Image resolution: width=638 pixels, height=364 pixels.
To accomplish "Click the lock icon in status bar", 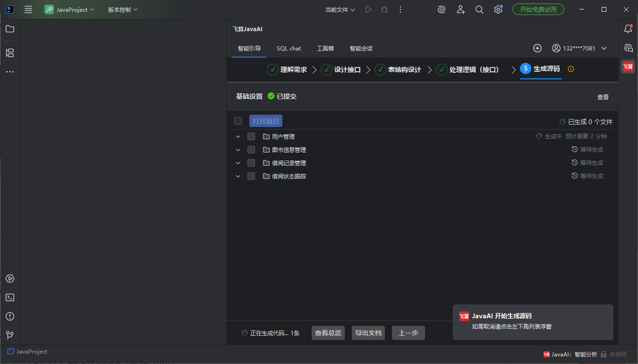I will tap(604, 354).
